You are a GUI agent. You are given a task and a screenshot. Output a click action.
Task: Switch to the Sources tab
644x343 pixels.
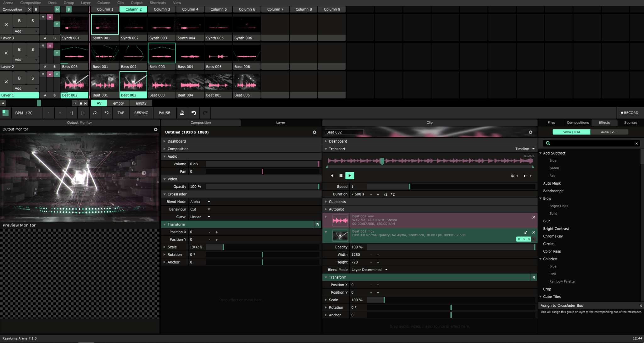[630, 122]
